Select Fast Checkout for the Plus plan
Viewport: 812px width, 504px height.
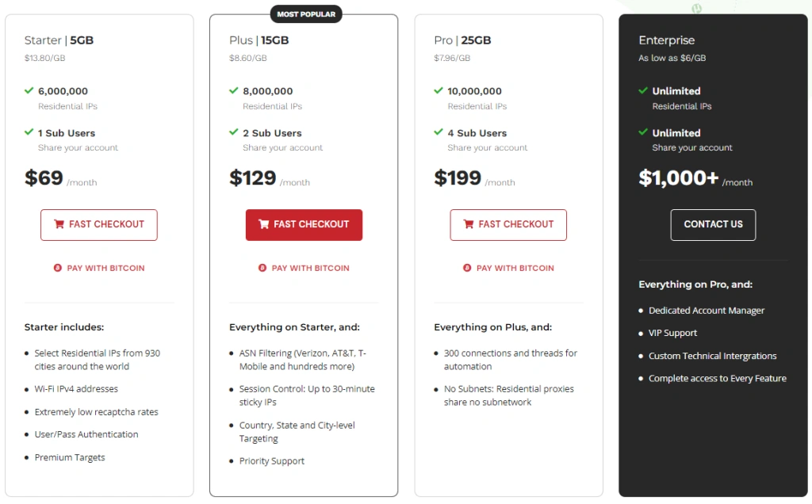[x=304, y=225]
